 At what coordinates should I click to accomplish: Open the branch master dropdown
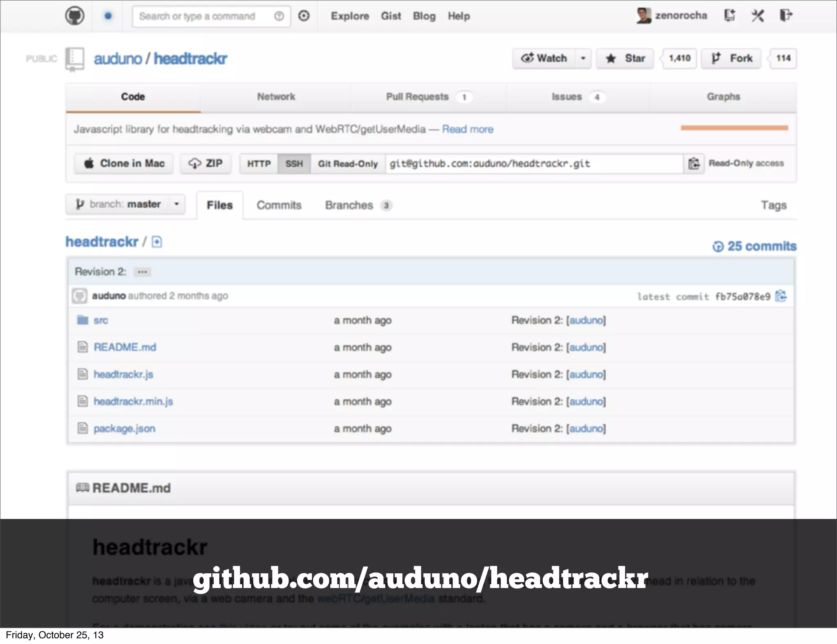(x=125, y=204)
